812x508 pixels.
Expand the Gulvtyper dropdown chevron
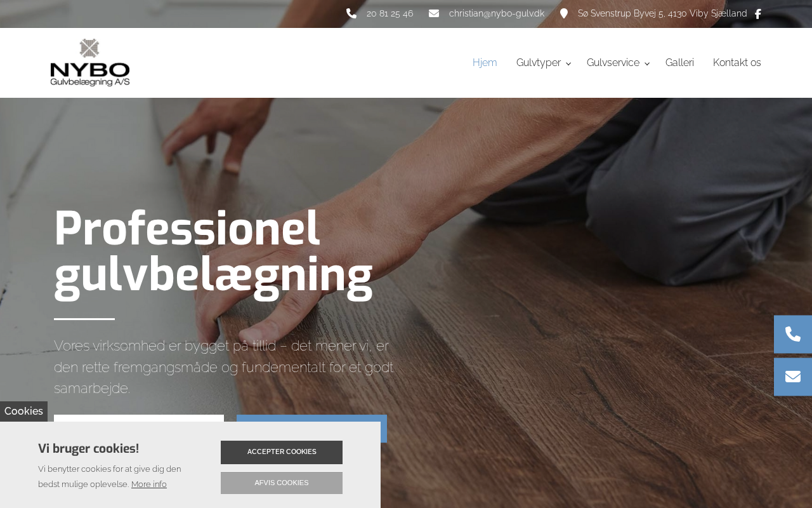click(568, 63)
